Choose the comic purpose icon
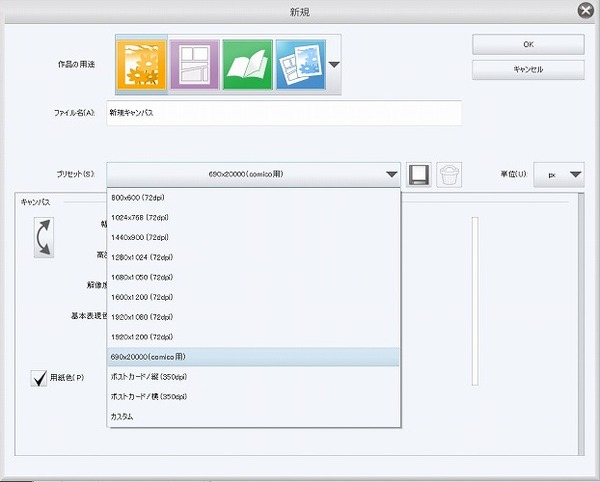The image size is (600, 482). coord(193,64)
